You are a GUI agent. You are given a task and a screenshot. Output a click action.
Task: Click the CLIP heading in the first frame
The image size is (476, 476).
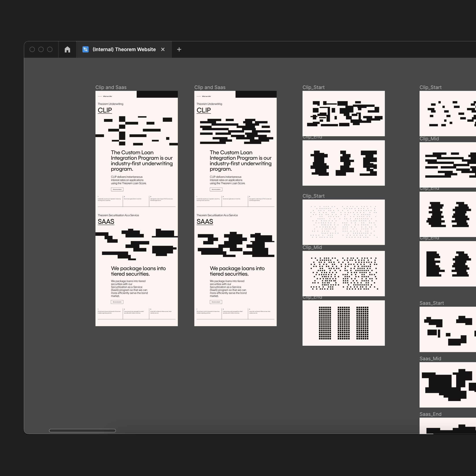pos(105,110)
